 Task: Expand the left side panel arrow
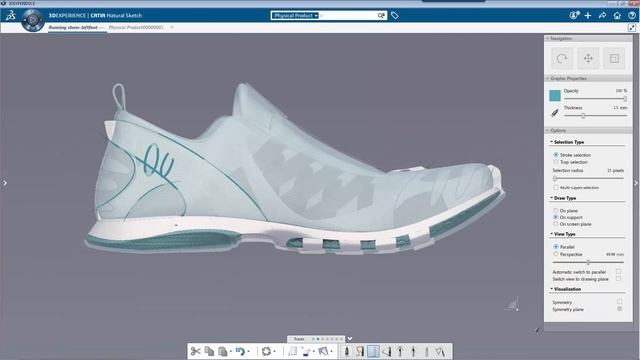[4, 183]
